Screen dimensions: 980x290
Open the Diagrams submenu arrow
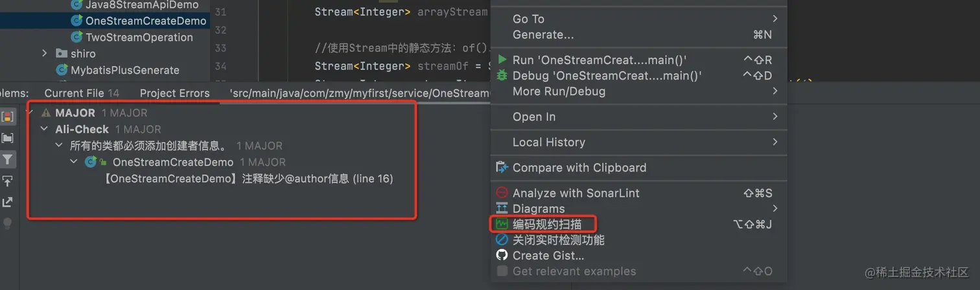[775, 208]
